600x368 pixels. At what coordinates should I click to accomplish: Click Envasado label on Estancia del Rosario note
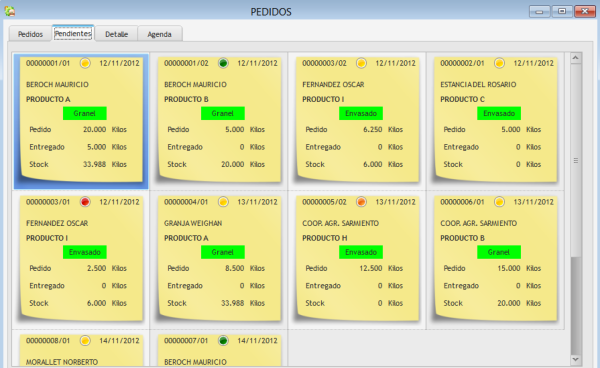pos(499,113)
